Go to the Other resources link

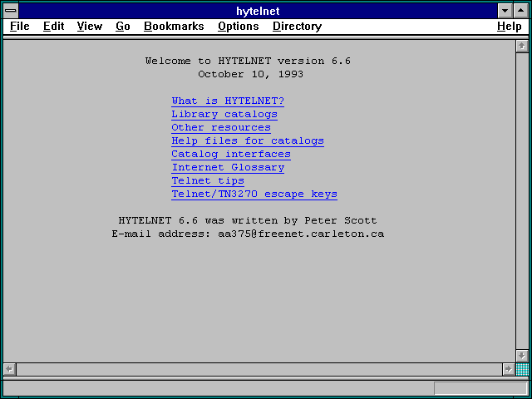[221, 127]
